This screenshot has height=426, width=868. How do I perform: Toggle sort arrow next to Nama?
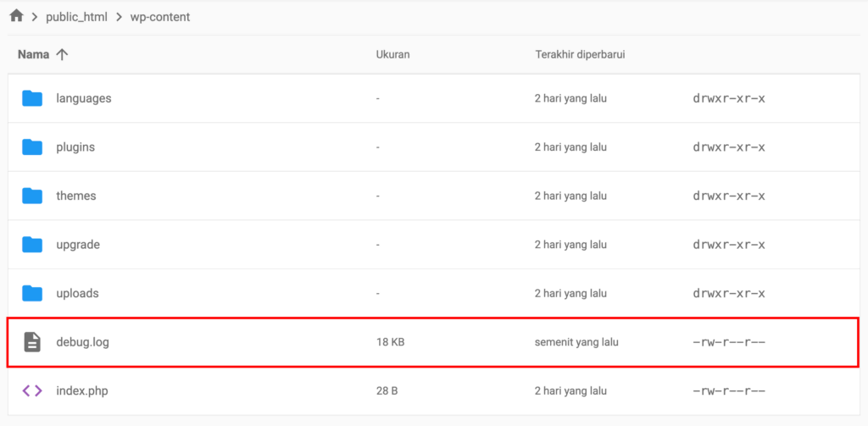(x=62, y=54)
